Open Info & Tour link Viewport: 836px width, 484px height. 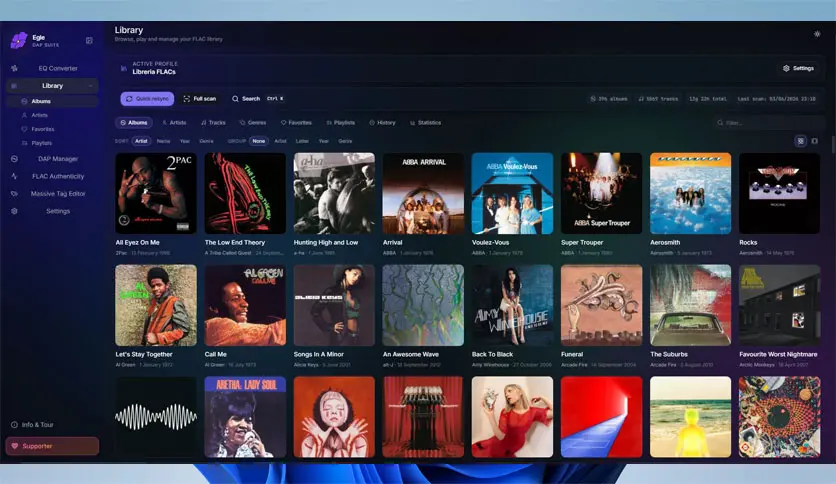[x=33, y=425]
